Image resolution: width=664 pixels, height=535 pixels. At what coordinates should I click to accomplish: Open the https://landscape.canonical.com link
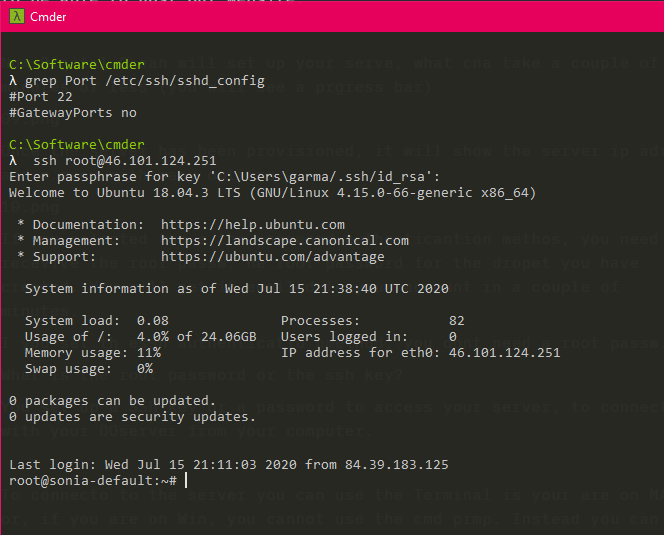point(285,241)
